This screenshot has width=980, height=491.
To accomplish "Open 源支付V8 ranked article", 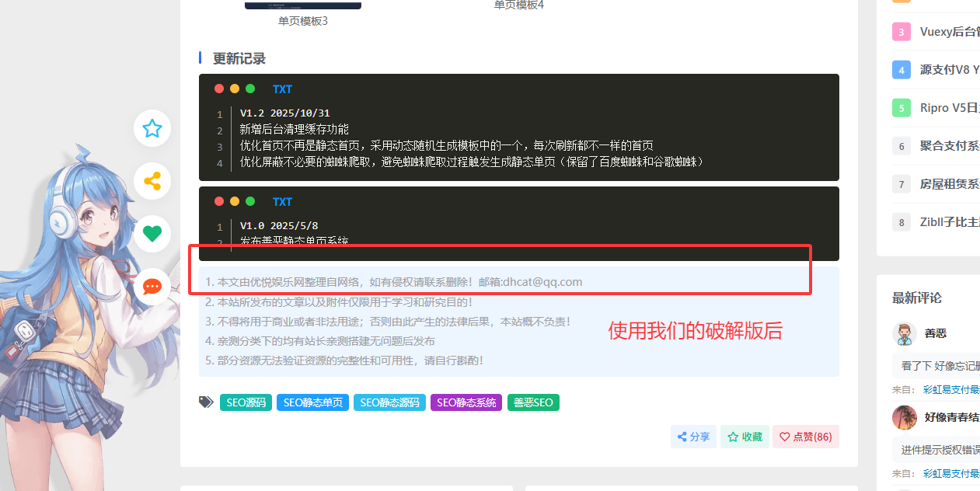I will tap(949, 70).
